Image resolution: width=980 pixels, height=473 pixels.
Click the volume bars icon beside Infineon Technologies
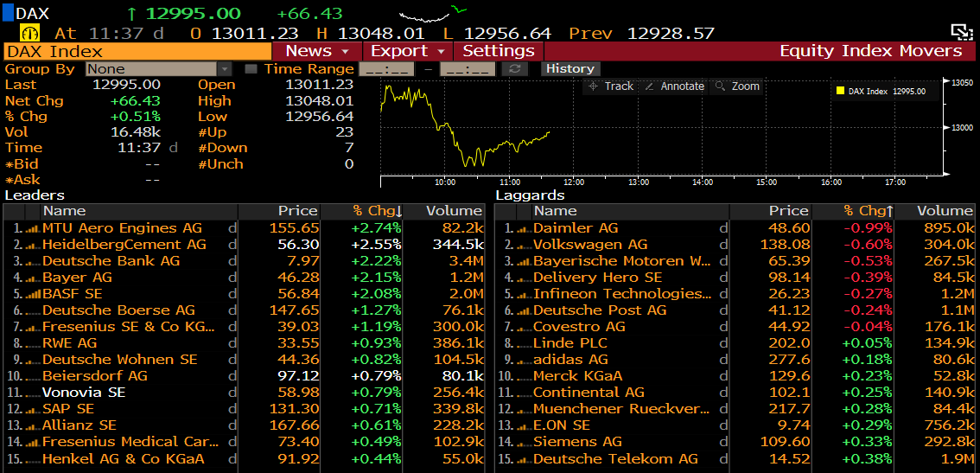click(523, 294)
